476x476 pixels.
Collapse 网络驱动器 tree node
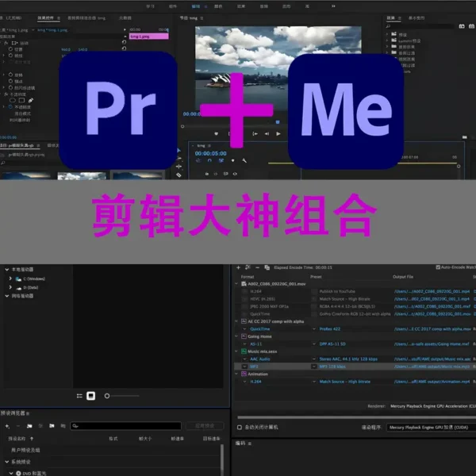[6, 296]
